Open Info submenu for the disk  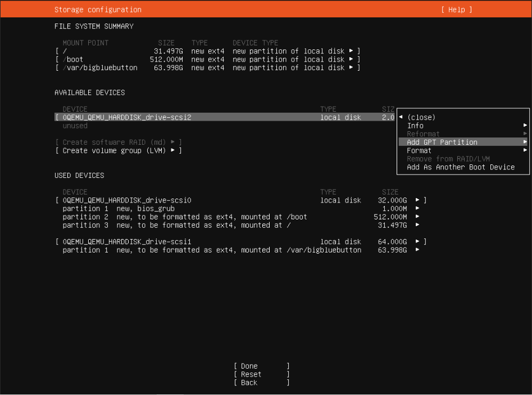pyautogui.click(x=415, y=126)
